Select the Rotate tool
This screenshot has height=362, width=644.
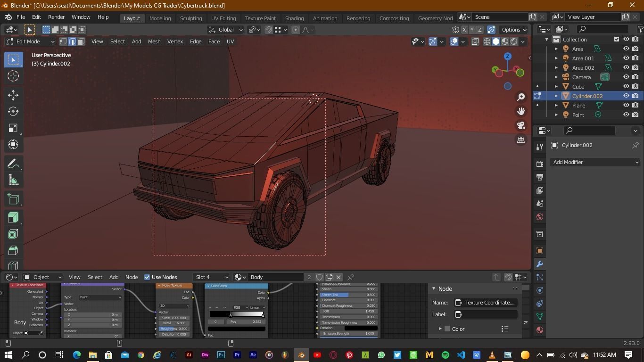[13, 111]
